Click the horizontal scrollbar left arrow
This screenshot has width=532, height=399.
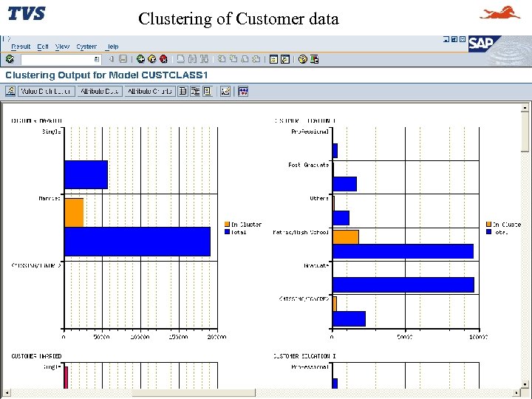(x=7, y=393)
